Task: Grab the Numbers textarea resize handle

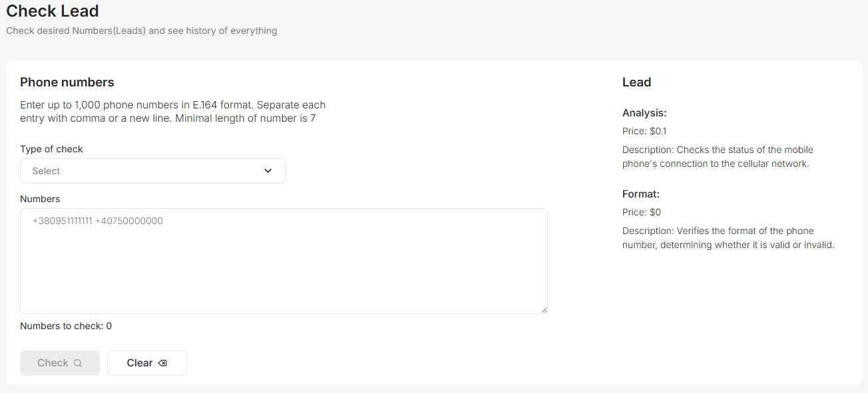Action: (544, 310)
